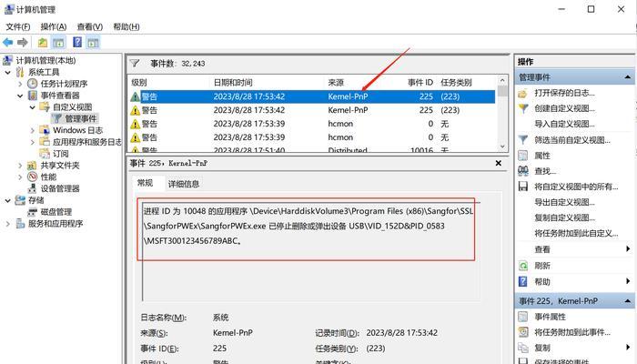
Task: Toggle the show/hide action pane icon
Action: (x=93, y=42)
